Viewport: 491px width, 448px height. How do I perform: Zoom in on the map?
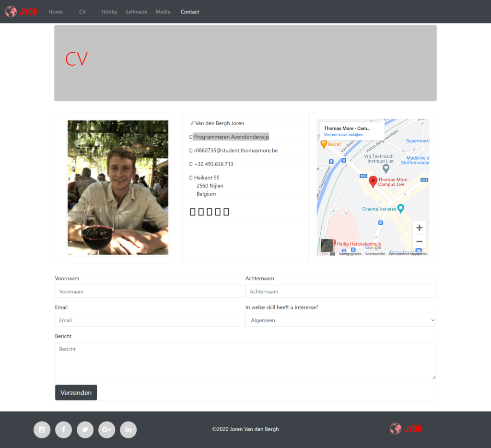[419, 228]
